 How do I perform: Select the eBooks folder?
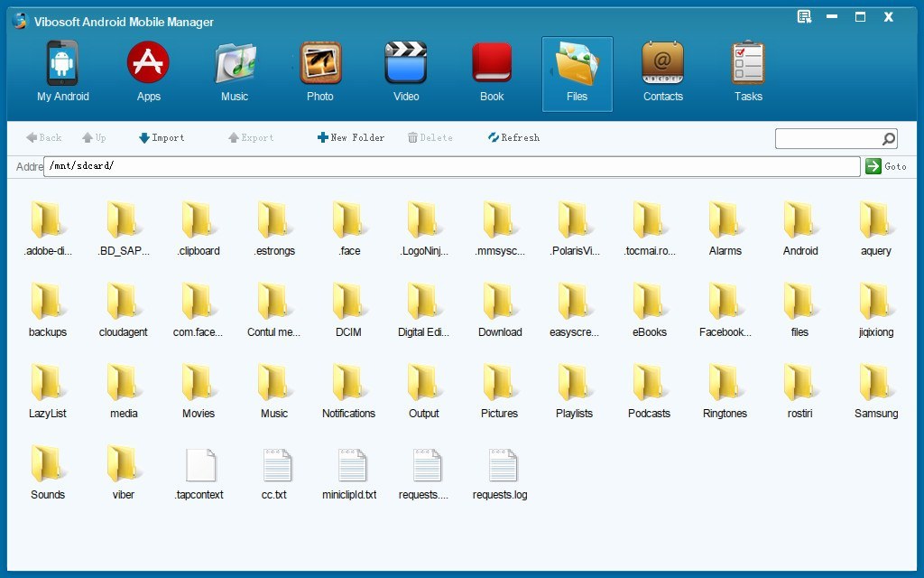(650, 311)
